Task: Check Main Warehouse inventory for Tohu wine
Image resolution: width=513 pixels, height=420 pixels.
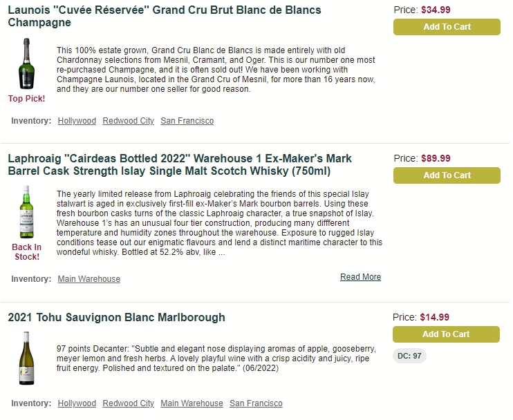Action: coord(192,403)
